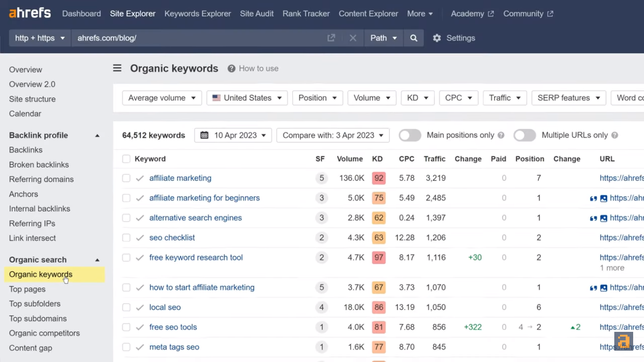Check the affiliate marketing row checkbox
This screenshot has width=644, height=362.
pyautogui.click(x=126, y=178)
